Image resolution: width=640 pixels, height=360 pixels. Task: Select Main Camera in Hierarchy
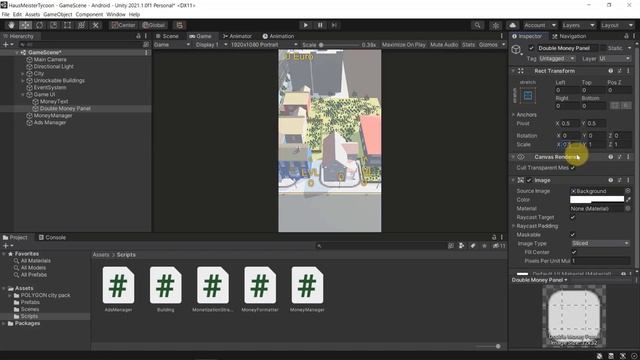point(50,60)
